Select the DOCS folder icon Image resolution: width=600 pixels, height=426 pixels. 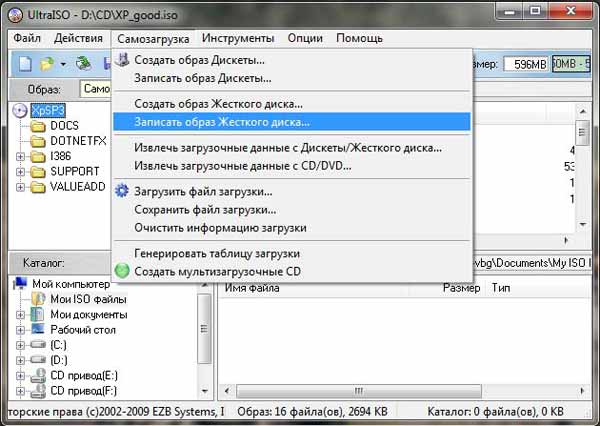pos(38,126)
